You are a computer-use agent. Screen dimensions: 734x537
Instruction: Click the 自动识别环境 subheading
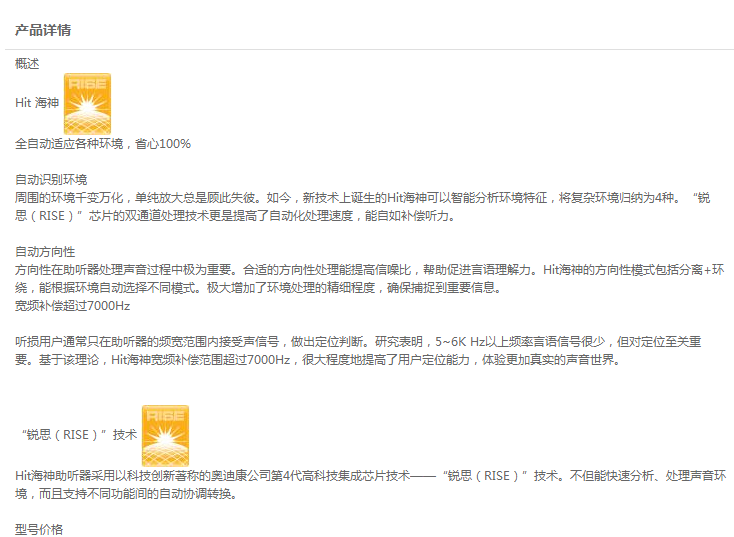51,180
